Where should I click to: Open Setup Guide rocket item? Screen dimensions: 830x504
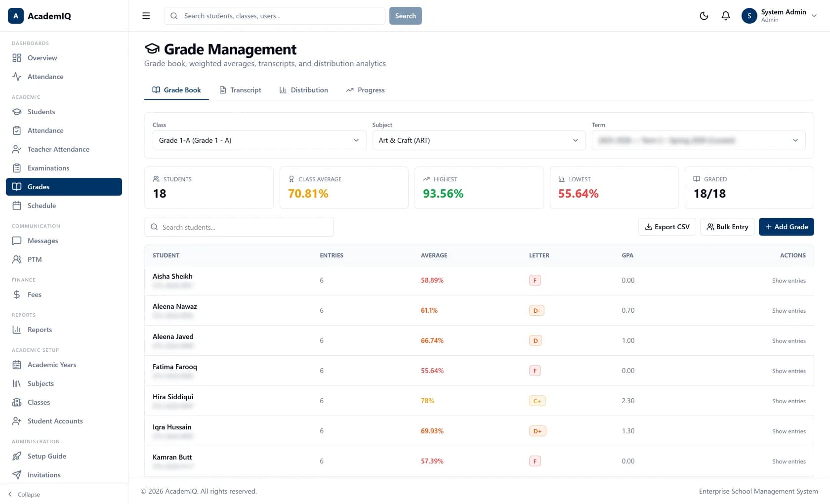click(64, 456)
